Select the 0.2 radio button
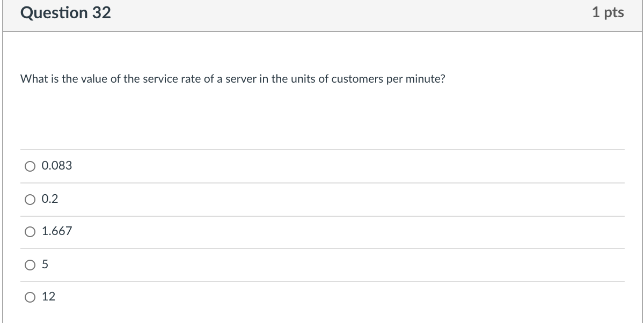This screenshot has height=323, width=644. (30, 200)
